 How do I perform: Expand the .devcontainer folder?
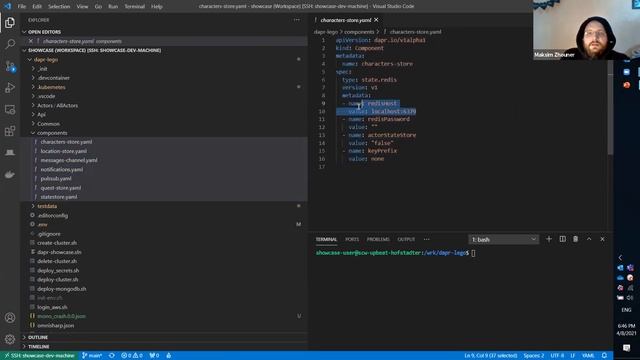pyautogui.click(x=53, y=78)
